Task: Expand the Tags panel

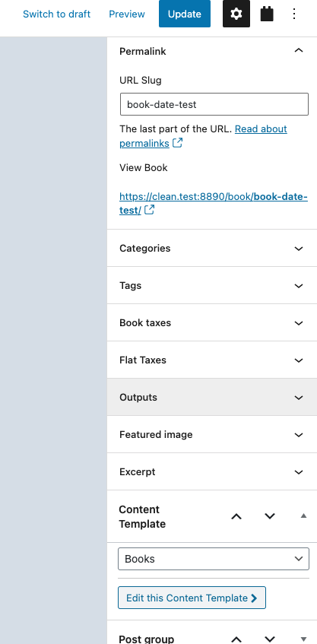Action: point(212,285)
